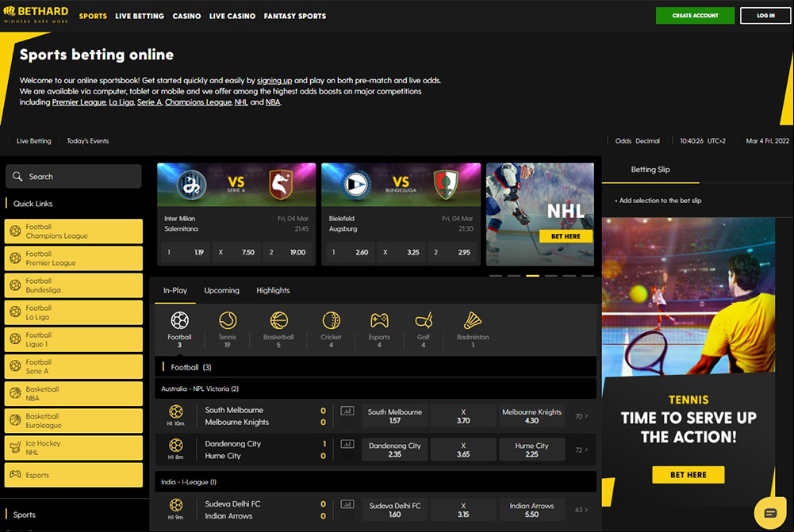Click the Bielefeld team crest
This screenshot has width=794, height=532.
click(x=356, y=184)
